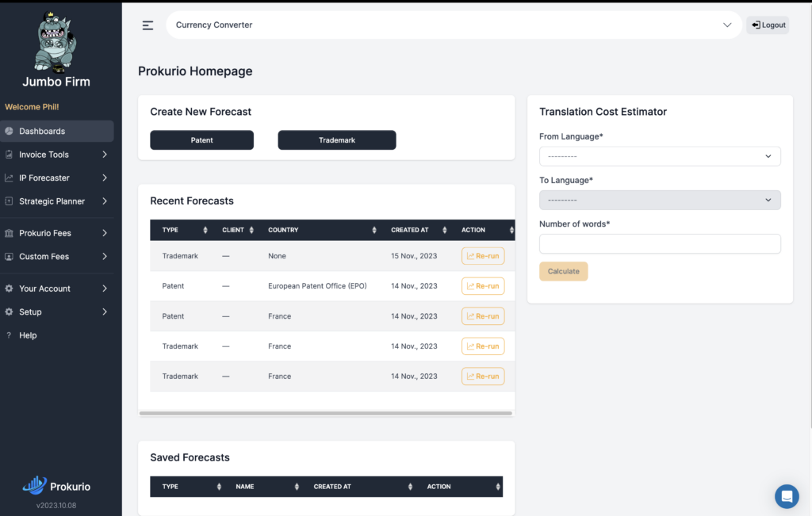Click the IP Forecaster chart icon
The height and width of the screenshot is (516, 812).
[9, 178]
